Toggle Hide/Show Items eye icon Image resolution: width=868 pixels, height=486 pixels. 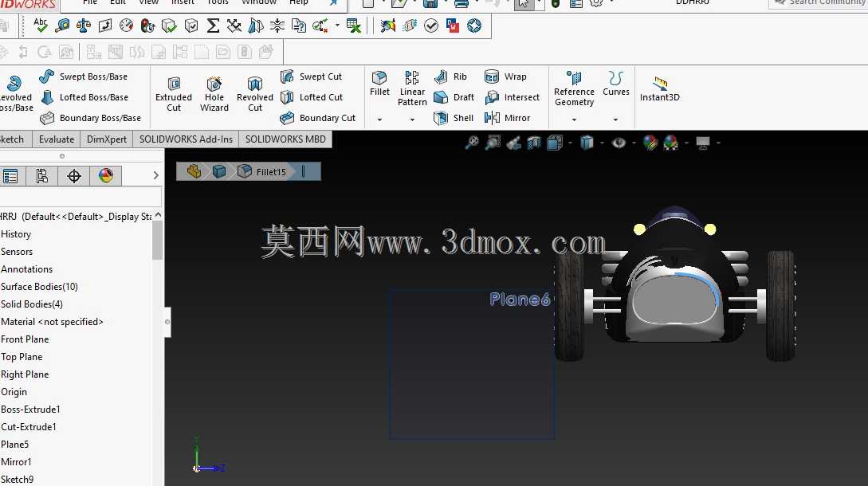[619, 143]
